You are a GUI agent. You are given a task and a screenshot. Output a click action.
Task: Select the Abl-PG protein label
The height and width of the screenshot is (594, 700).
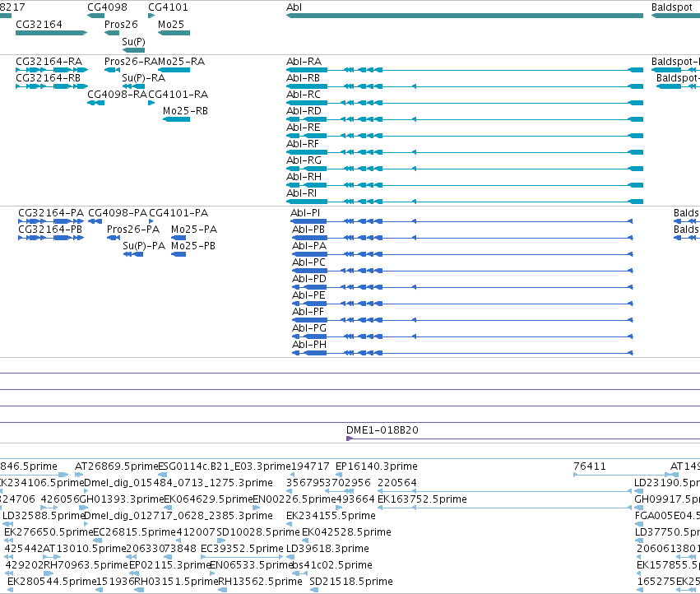309,328
